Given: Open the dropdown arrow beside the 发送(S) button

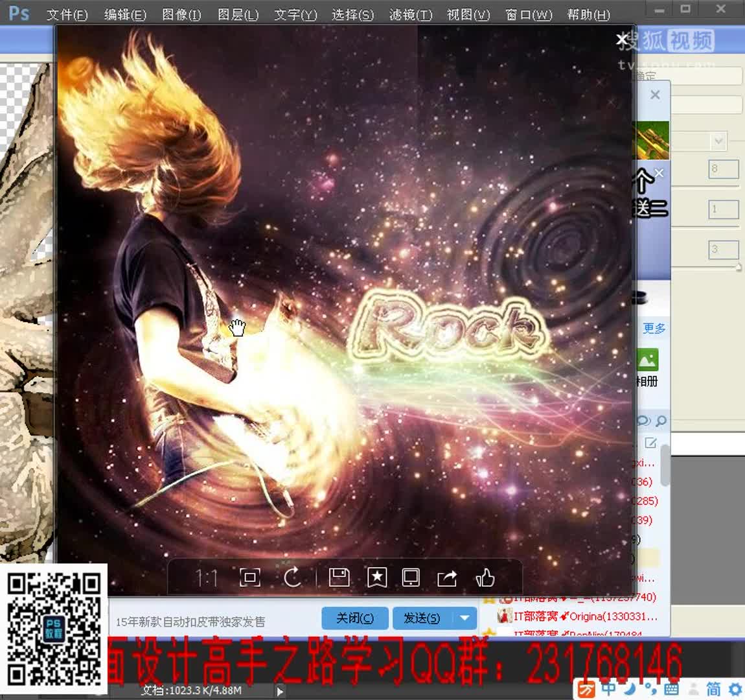Looking at the screenshot, I should pos(464,618).
